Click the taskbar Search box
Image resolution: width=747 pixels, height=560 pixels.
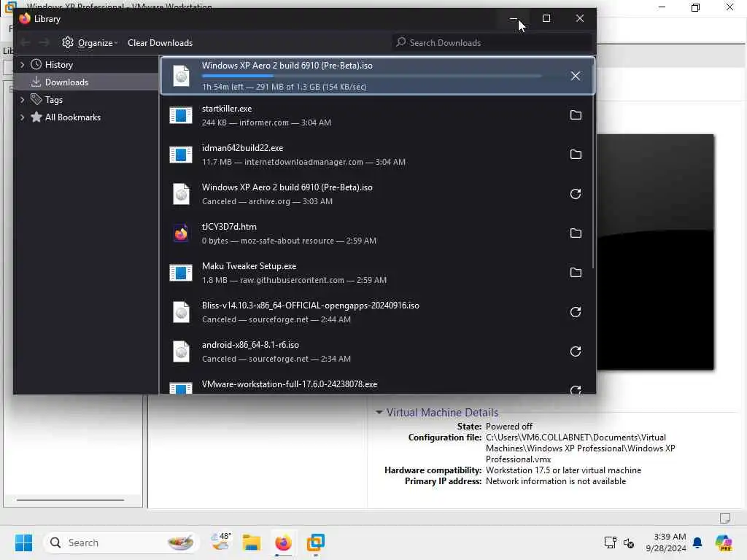(122, 542)
